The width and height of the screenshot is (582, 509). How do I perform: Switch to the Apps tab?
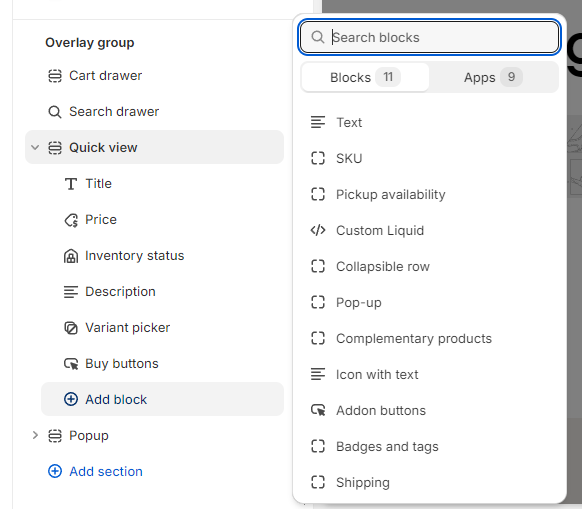[x=494, y=77]
